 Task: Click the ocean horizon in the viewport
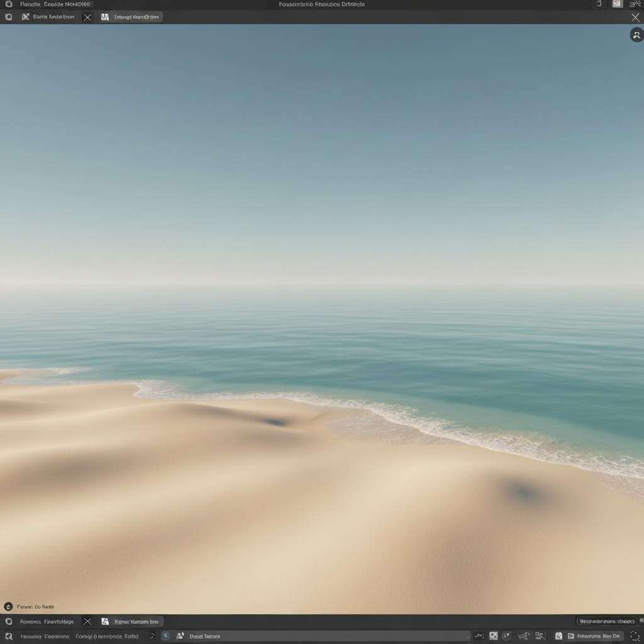tap(322, 288)
